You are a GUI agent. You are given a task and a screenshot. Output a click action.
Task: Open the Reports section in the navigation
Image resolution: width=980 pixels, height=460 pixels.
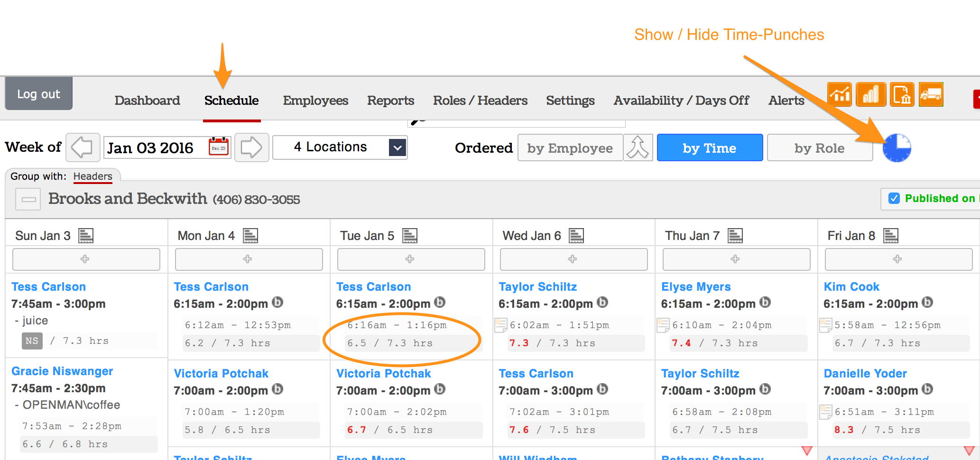pos(390,100)
